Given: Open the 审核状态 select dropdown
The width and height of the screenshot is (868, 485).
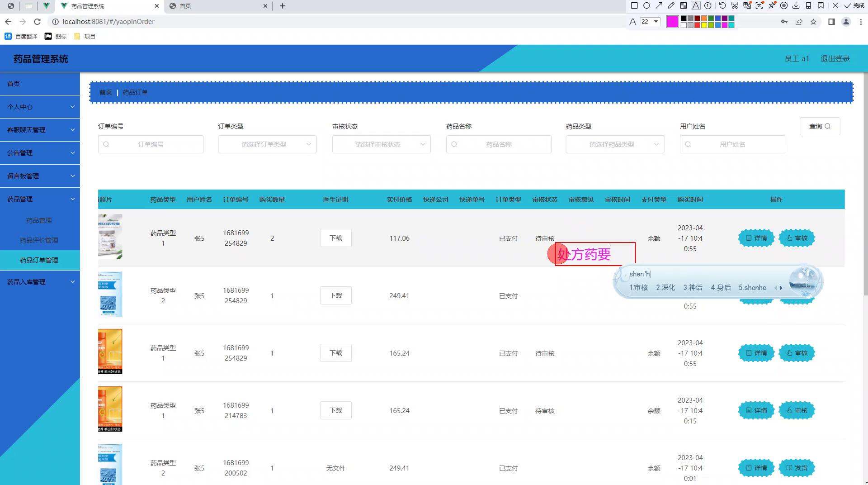Looking at the screenshot, I should [381, 144].
